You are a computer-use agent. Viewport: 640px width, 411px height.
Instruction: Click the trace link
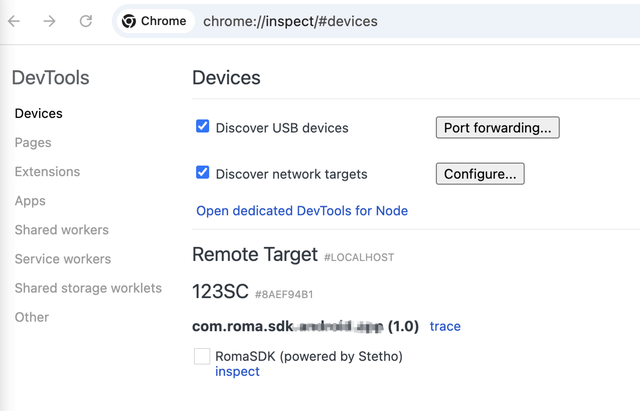click(x=445, y=326)
